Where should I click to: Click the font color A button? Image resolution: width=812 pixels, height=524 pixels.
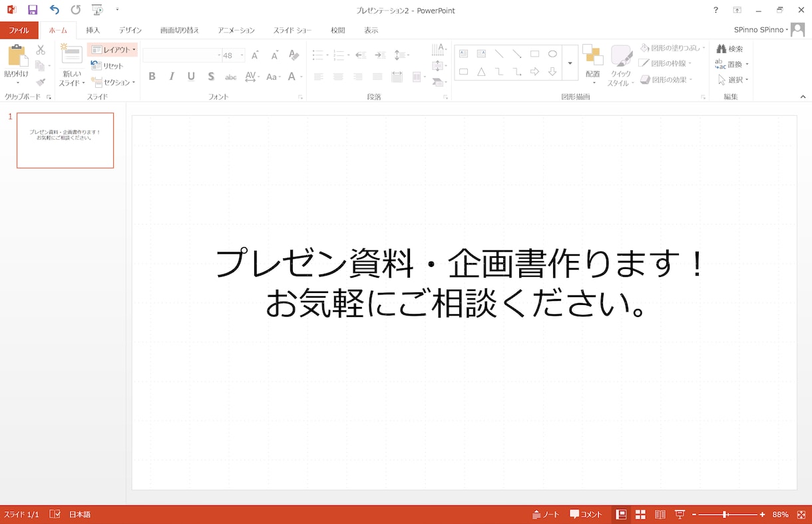292,77
